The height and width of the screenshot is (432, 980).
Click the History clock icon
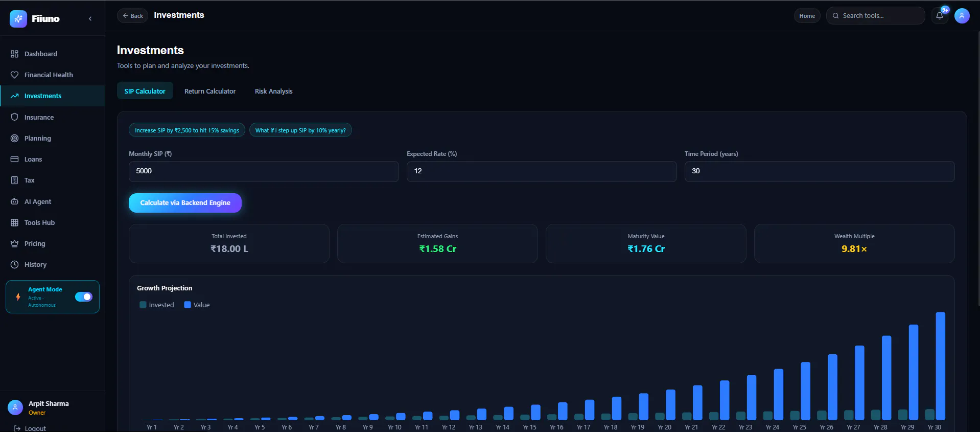14,264
